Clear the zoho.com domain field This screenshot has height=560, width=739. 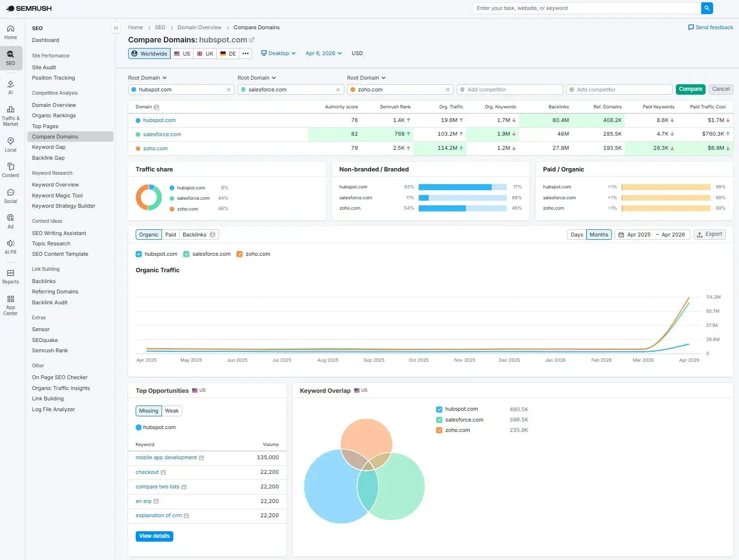pos(447,89)
